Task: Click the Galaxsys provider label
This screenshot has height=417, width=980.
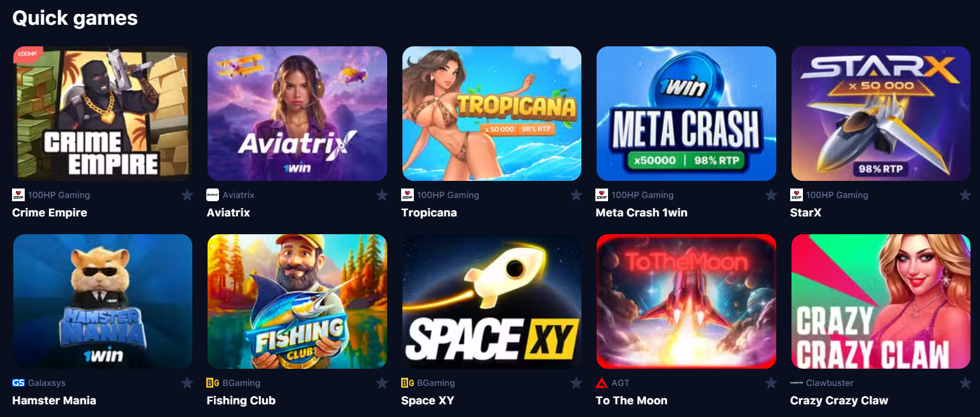Action: pos(47,383)
